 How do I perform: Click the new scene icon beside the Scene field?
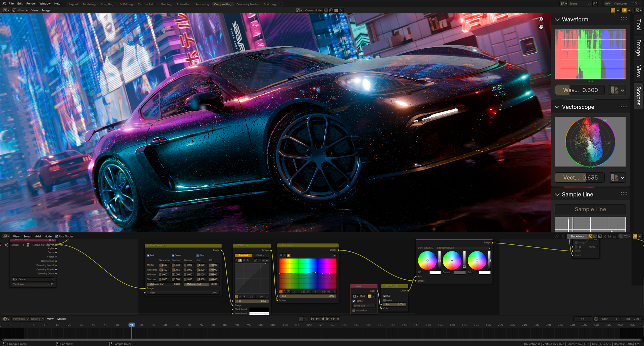(595, 4)
